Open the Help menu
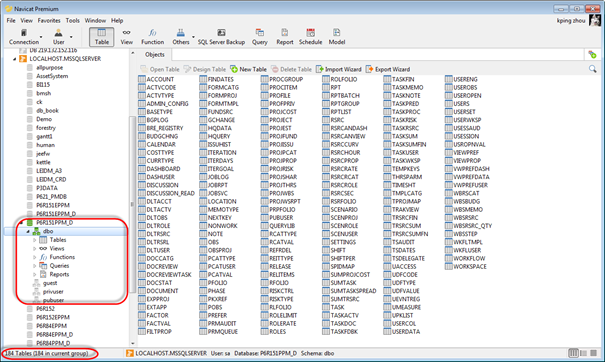The height and width of the screenshot is (362, 605). pos(117,20)
